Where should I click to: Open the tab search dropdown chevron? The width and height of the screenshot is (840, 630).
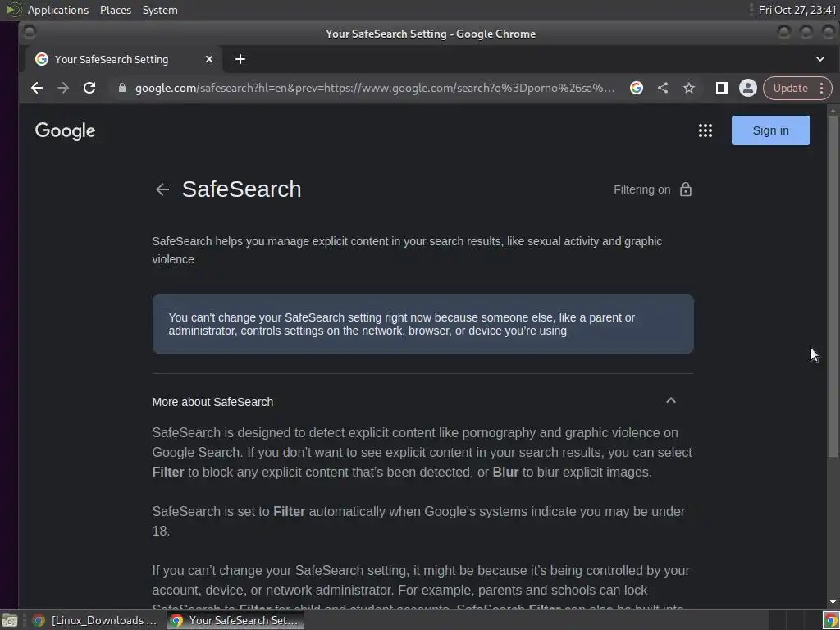click(x=820, y=59)
